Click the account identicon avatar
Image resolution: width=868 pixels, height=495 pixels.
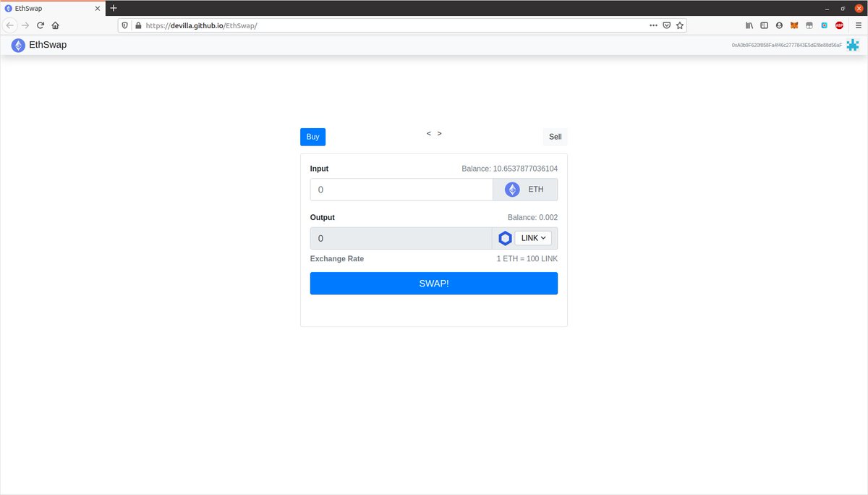coord(854,45)
